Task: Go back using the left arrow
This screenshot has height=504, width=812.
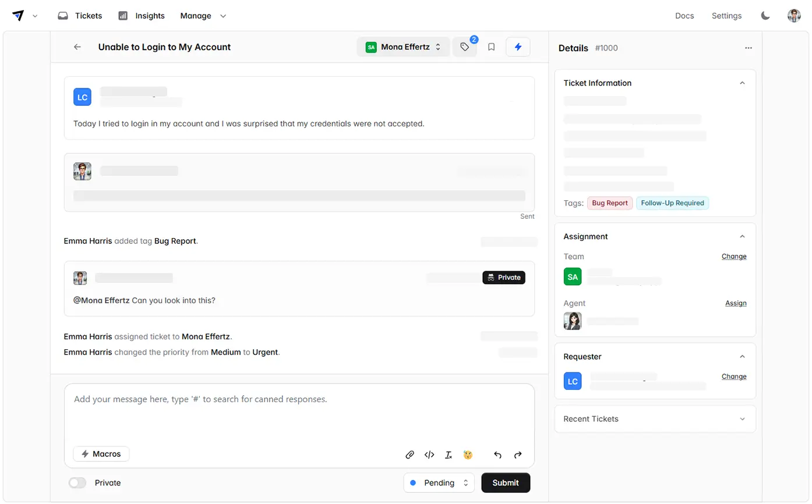Action: pos(77,47)
